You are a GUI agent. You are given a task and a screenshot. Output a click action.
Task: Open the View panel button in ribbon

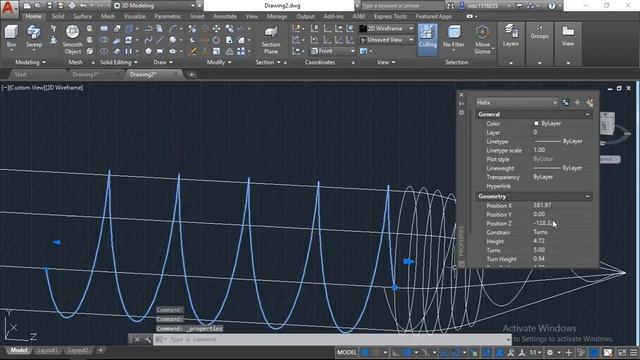568,36
